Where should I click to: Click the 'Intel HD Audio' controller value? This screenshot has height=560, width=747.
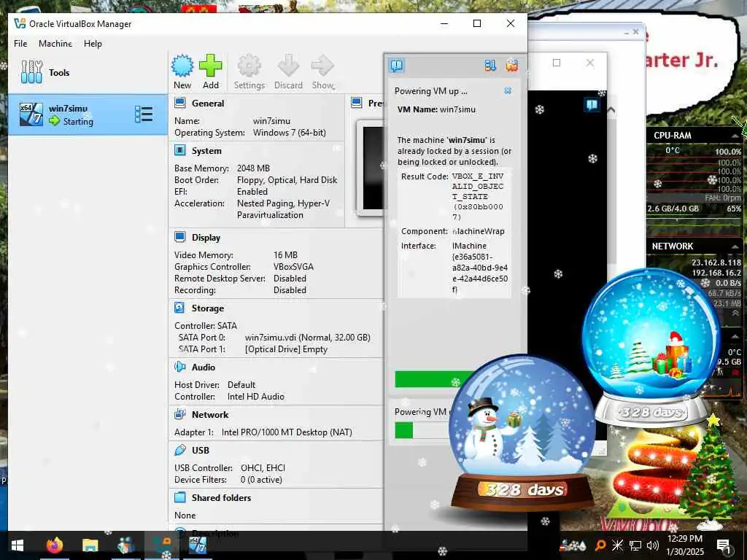[x=256, y=397]
